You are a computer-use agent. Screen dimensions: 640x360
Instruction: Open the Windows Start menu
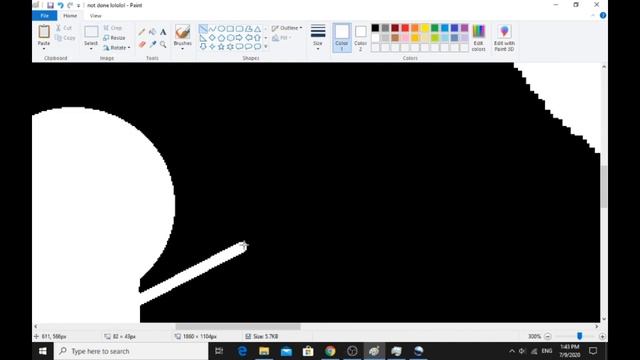43,351
